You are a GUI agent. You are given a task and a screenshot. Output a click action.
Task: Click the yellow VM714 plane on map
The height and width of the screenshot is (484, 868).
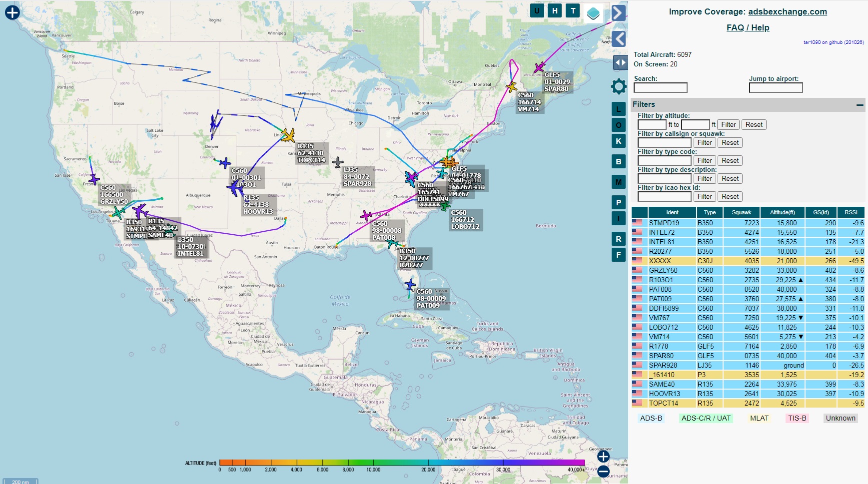point(511,87)
